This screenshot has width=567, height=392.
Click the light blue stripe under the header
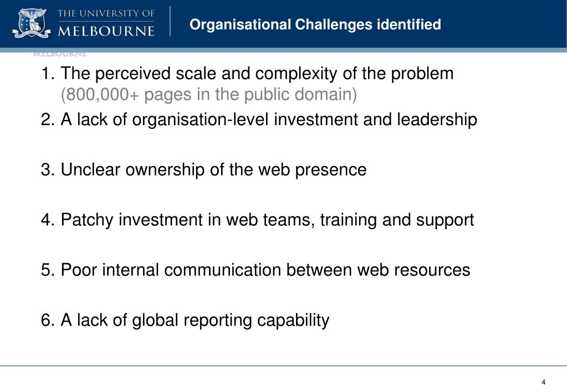pyautogui.click(x=284, y=50)
